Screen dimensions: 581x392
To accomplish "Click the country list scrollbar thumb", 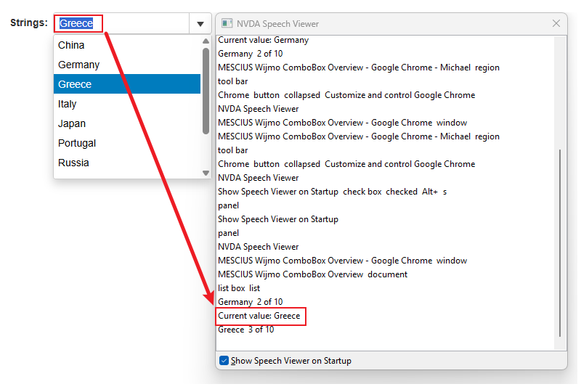I will coord(206,91).
